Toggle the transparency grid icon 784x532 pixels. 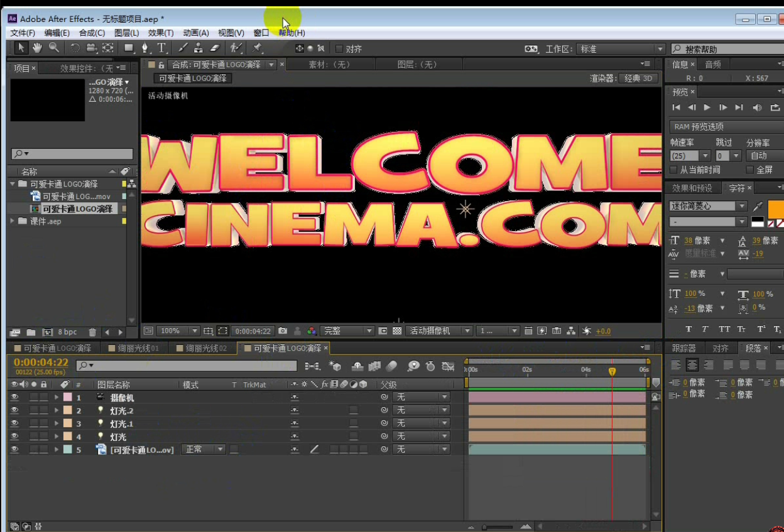pos(397,331)
